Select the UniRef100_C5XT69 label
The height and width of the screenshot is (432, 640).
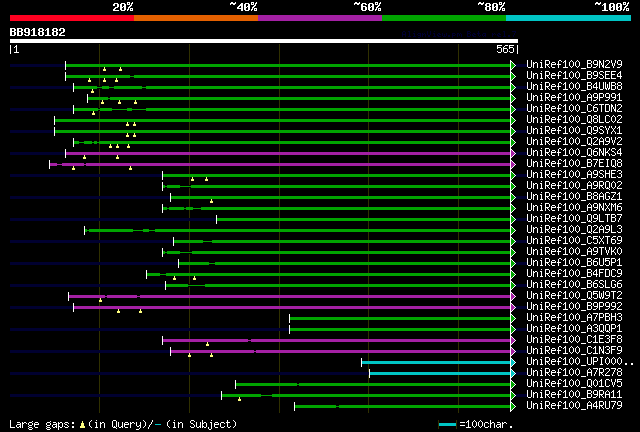coord(574,240)
